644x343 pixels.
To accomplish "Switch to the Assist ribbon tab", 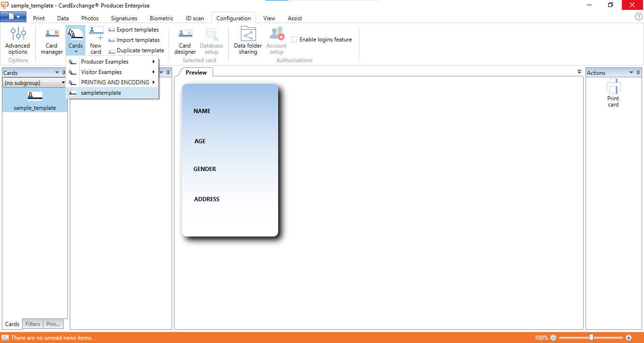I will [295, 18].
